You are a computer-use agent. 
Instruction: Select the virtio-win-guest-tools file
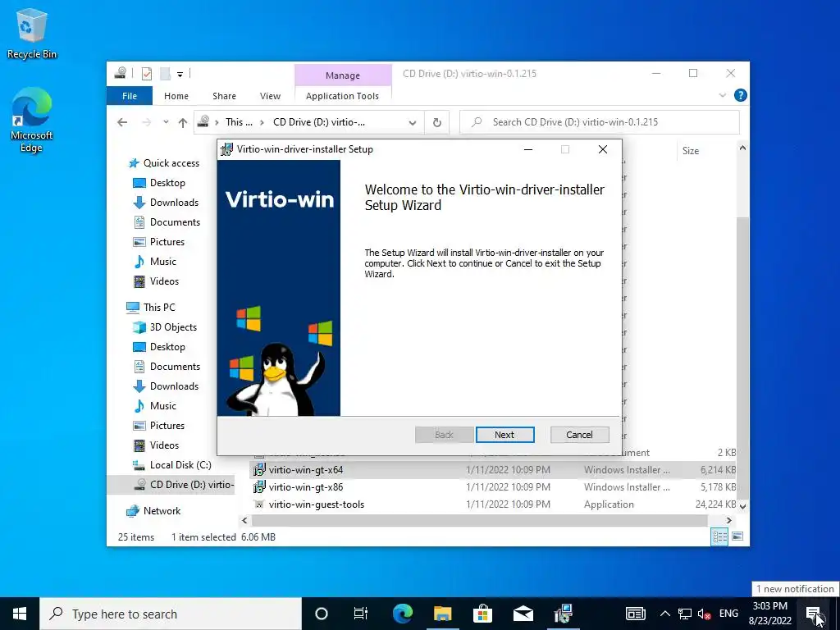coord(492,504)
